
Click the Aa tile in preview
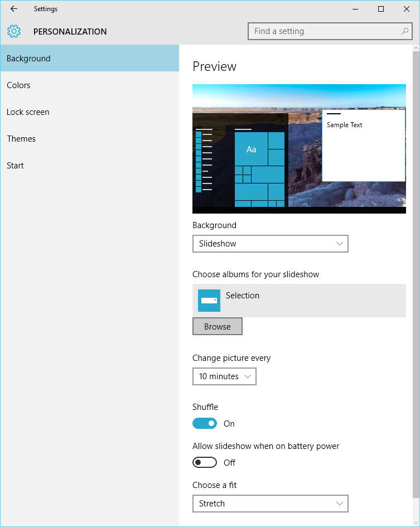(251, 149)
